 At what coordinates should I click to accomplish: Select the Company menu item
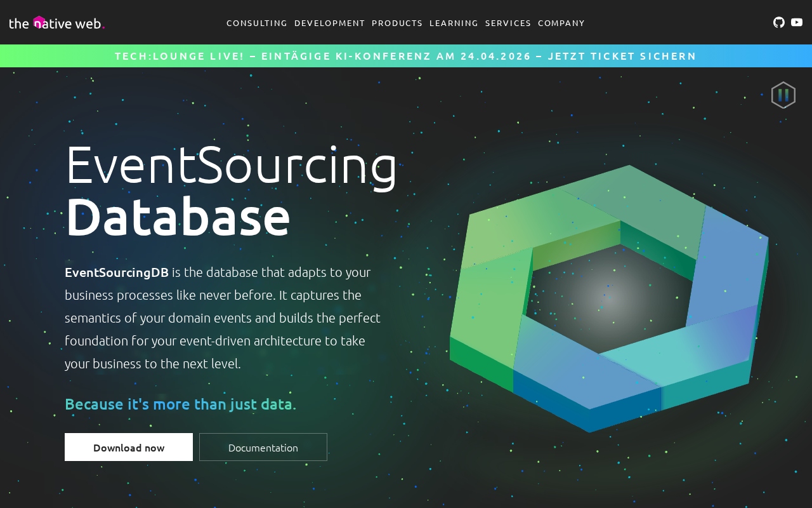click(561, 23)
